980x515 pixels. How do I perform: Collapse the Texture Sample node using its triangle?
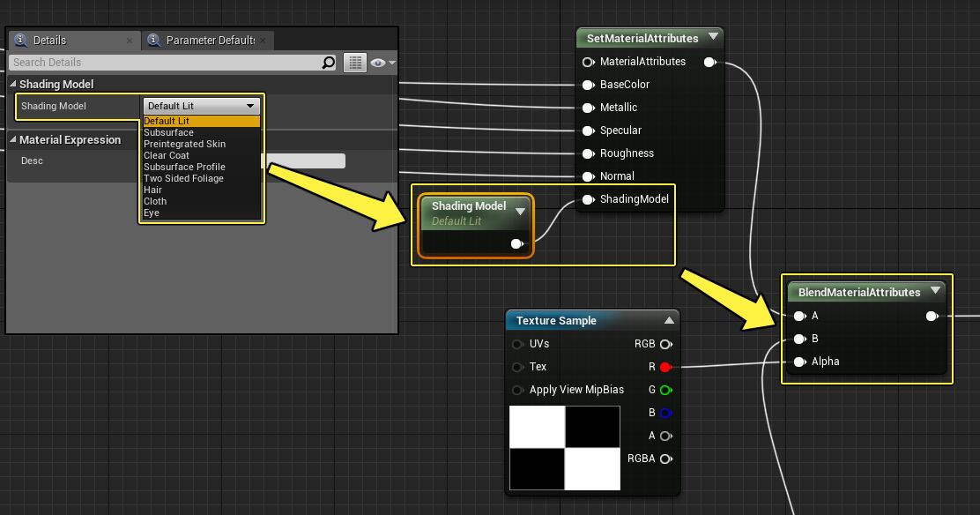[x=667, y=320]
